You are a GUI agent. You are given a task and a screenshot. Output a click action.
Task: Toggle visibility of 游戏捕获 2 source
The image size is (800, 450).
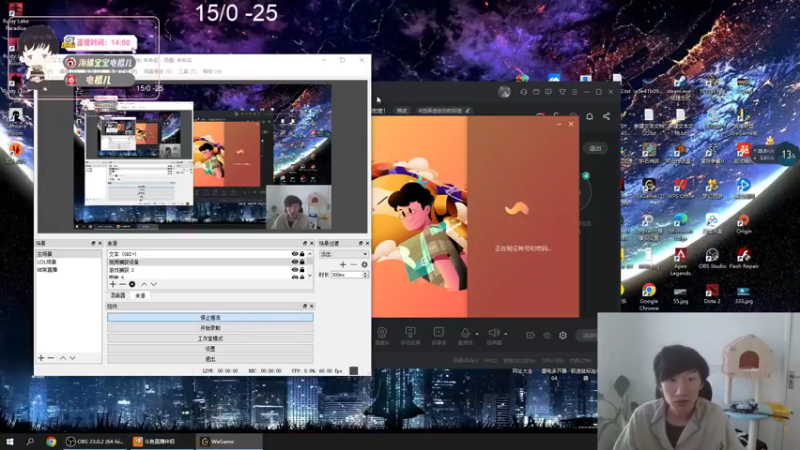(294, 269)
